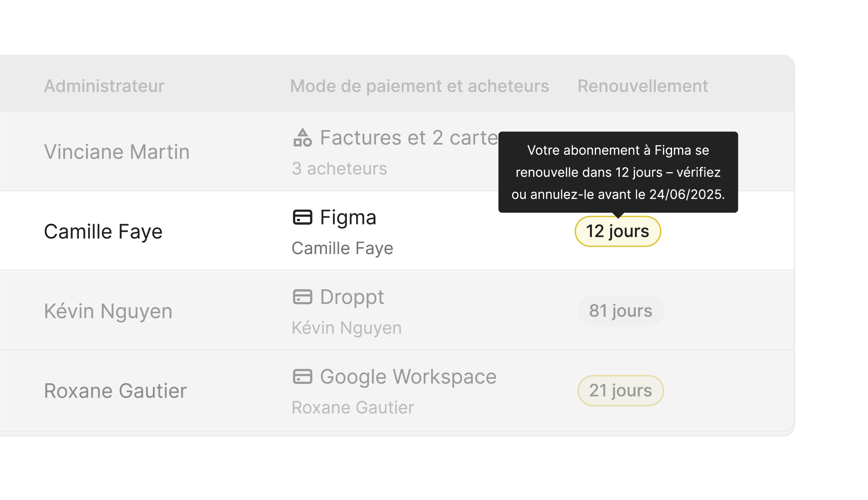Screen dimensions: 868x500
Task: Click the 12 jours renewal badge
Action: [618, 231]
